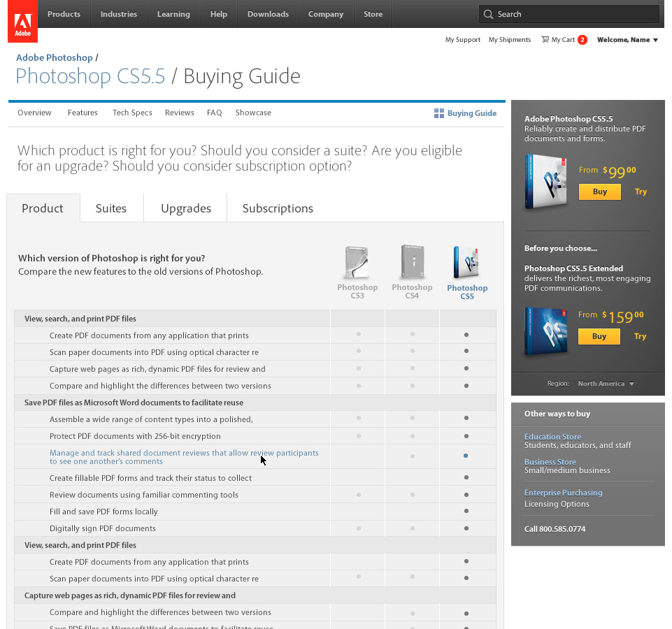Click Try link for Photoshop CS5.5 Extended
Image resolution: width=672 pixels, height=629 pixels.
640,336
